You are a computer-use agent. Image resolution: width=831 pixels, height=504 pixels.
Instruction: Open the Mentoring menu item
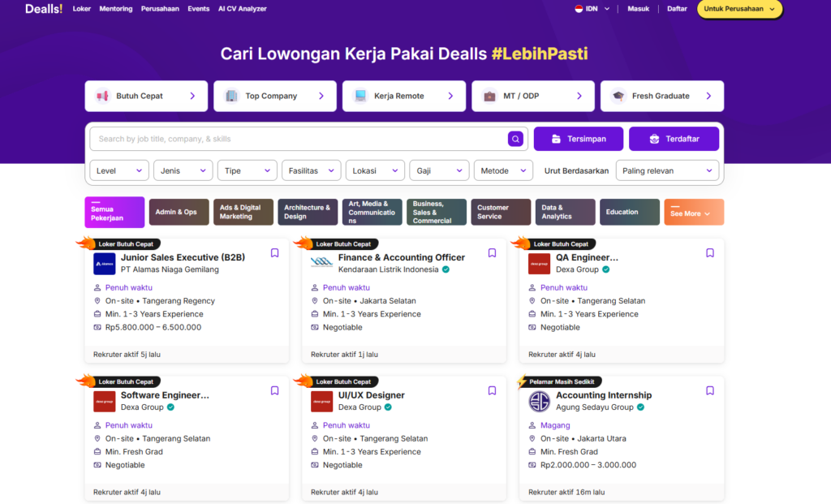115,8
